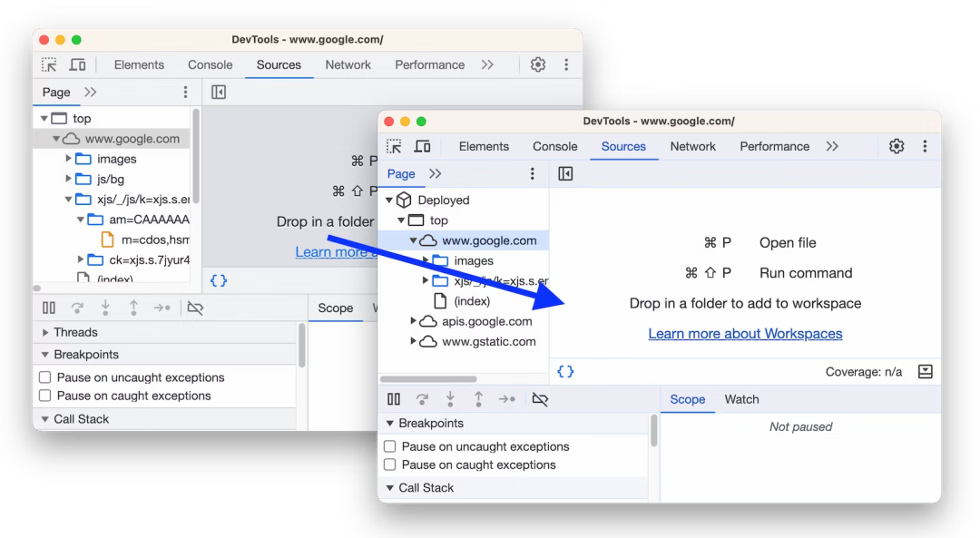The image size is (980, 538).
Task: Collapse am=CAAAAAA folder in back window
Action: (80, 220)
